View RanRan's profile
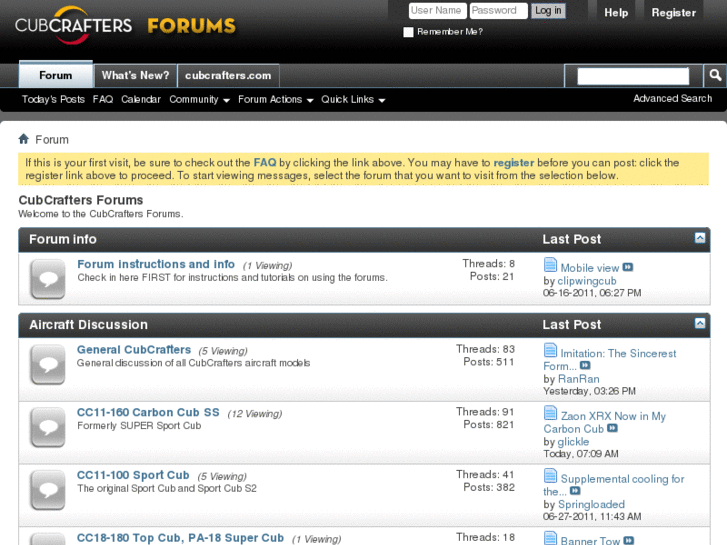727x545 pixels. (x=579, y=379)
